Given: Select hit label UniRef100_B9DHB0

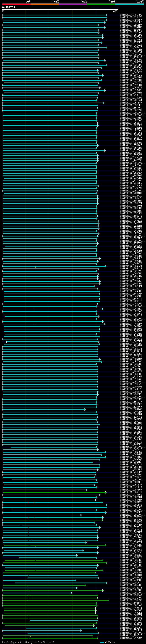Looking at the screenshot, I should point(131,30).
